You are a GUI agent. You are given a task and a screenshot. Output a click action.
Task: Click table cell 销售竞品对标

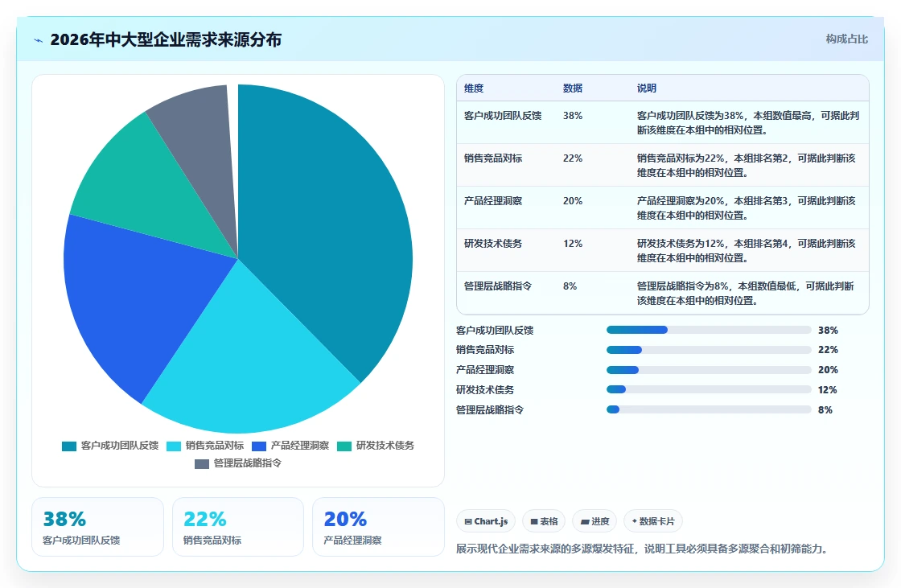(493, 158)
